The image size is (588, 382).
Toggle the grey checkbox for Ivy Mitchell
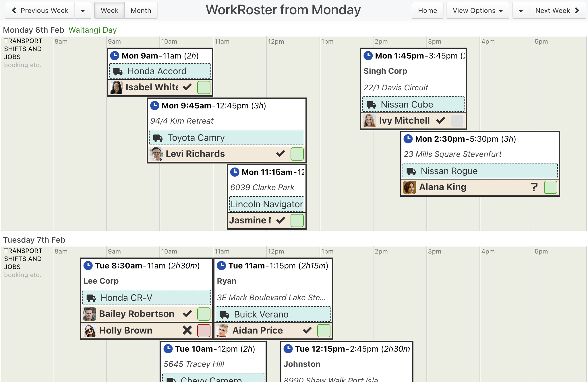click(457, 120)
